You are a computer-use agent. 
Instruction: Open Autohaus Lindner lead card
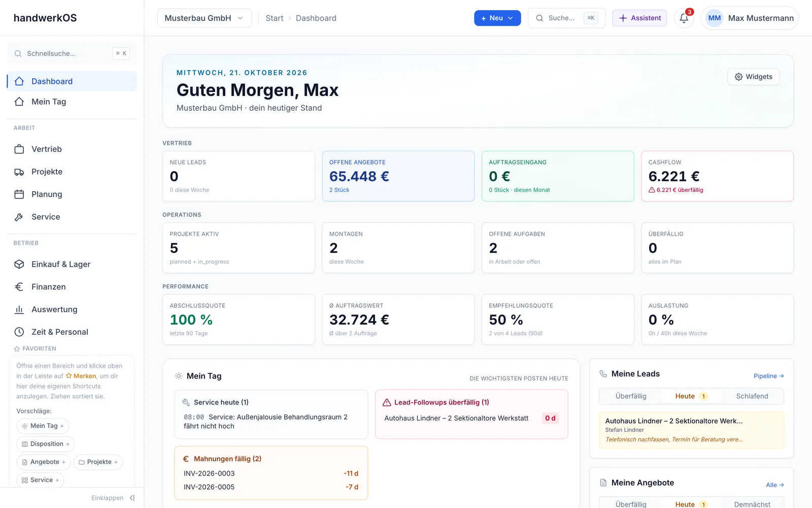[692, 430]
